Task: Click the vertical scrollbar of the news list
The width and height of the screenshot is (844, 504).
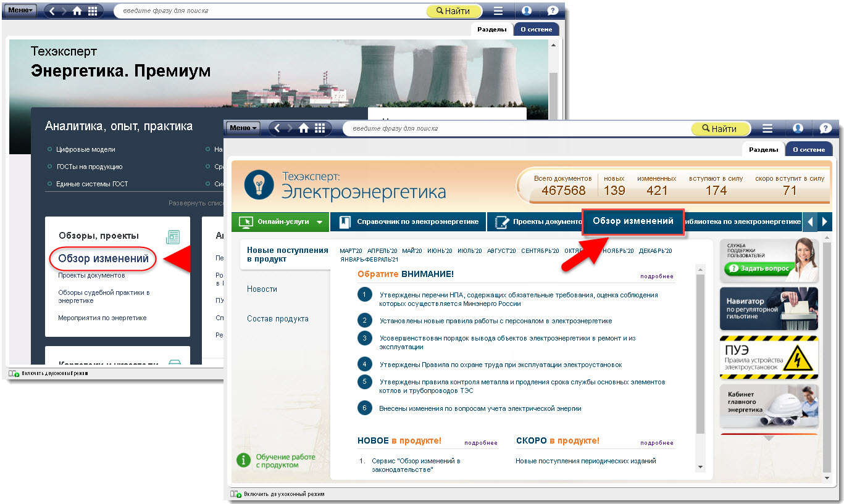Action: point(700,353)
